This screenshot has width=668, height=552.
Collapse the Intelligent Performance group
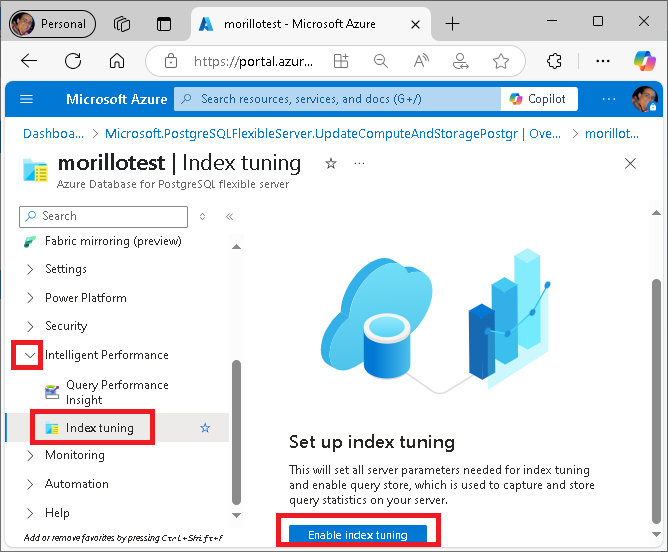[30, 355]
